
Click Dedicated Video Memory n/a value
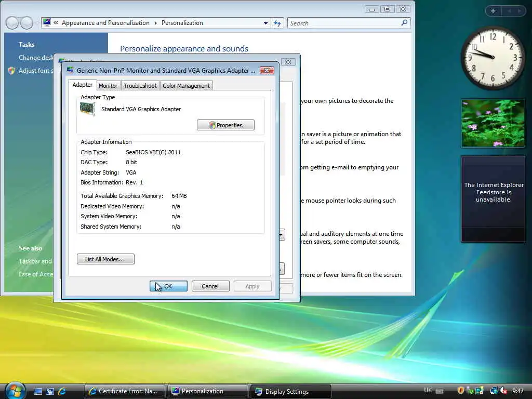pyautogui.click(x=176, y=206)
